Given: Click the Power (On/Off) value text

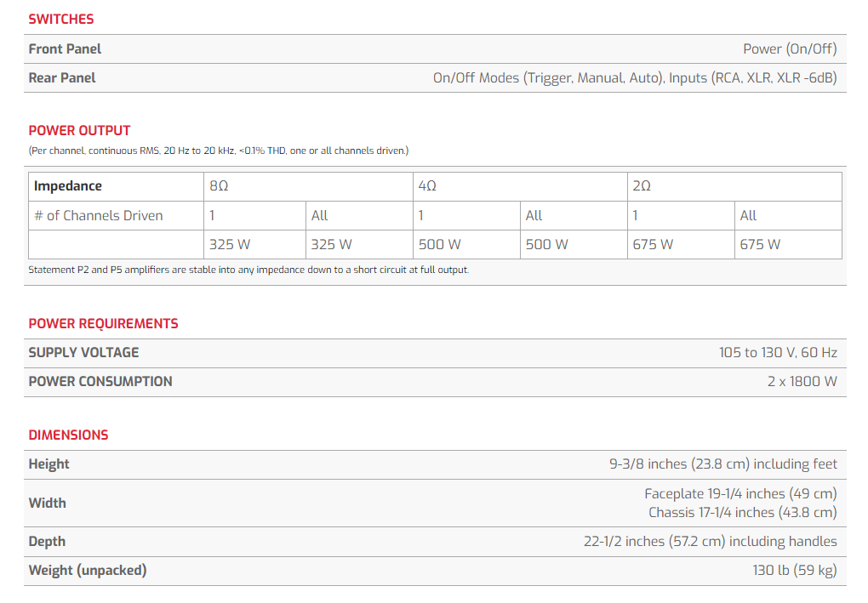Looking at the screenshot, I should click(789, 48).
